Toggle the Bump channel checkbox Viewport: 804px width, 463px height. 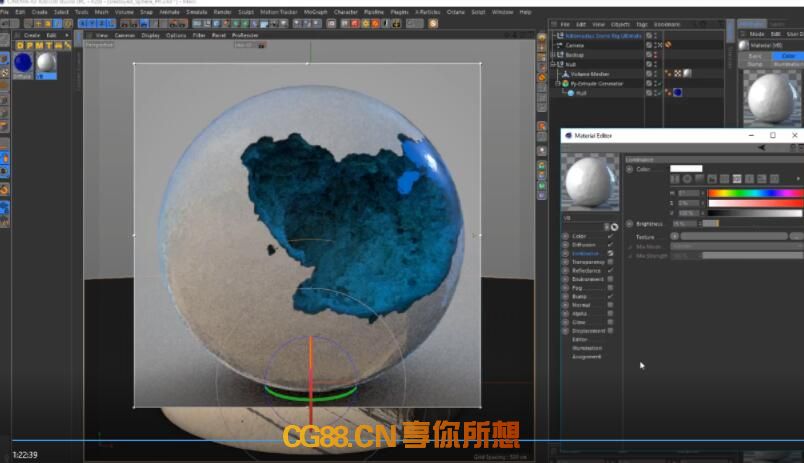610,296
